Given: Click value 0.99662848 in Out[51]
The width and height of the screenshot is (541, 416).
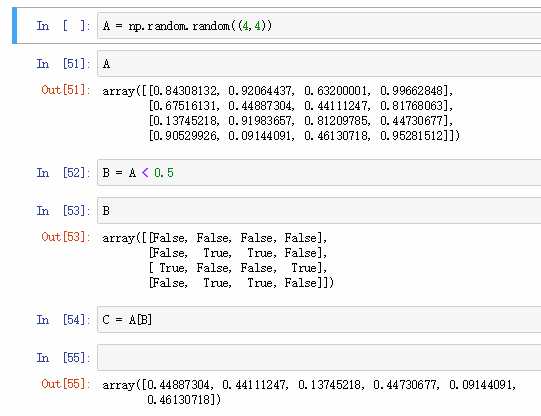Looking at the screenshot, I should tap(412, 91).
